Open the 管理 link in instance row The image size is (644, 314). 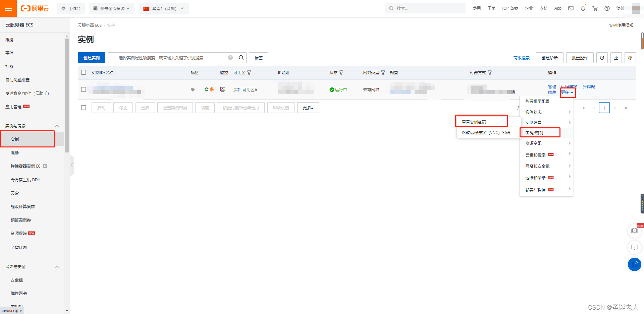[x=552, y=86]
